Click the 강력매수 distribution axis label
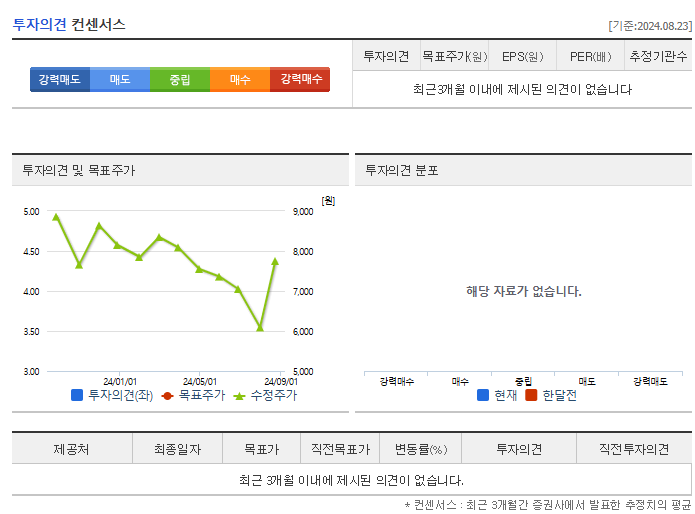Viewport: 695px width, 514px height. point(397,381)
